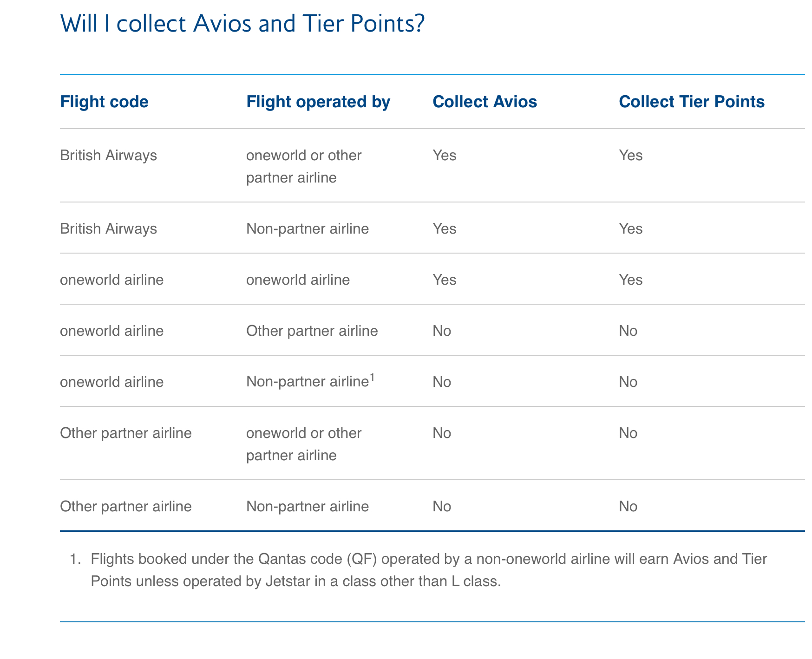Image resolution: width=812 pixels, height=659 pixels.
Task: Click the first 'British Airways' flight code cell
Action: pos(109,155)
